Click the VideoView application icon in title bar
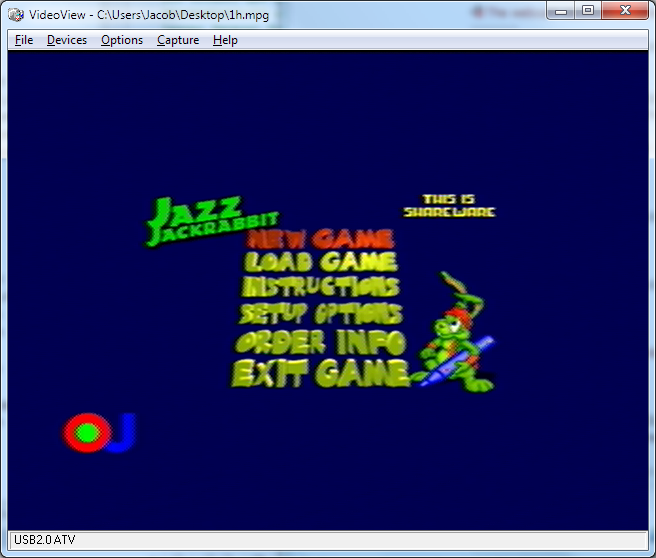The width and height of the screenshot is (656, 558). (16, 15)
